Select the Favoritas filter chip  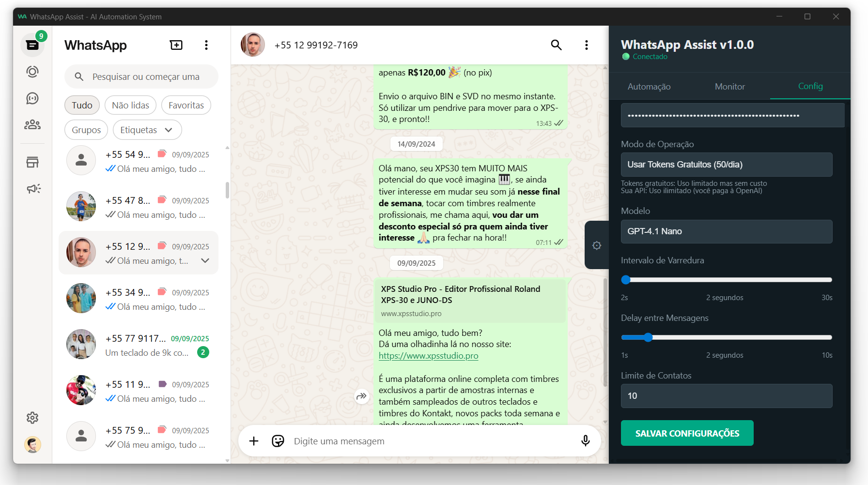click(x=186, y=105)
